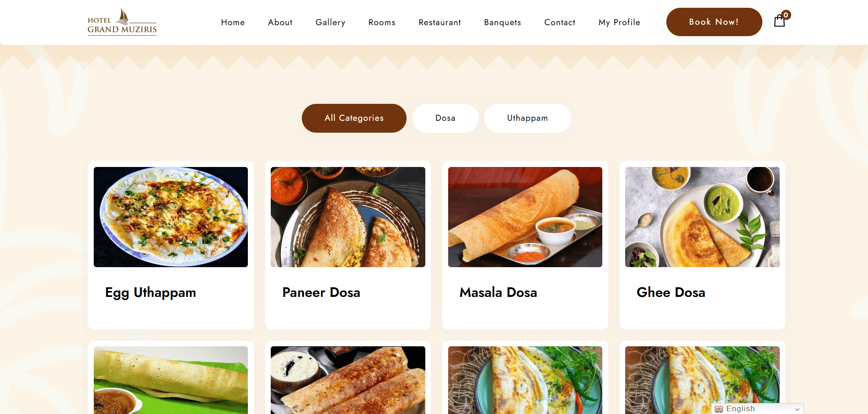
Task: Select the All Categories filter
Action: [354, 118]
